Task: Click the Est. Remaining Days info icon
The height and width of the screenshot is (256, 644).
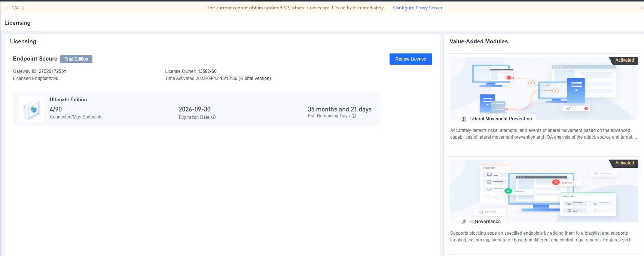Action: click(354, 116)
